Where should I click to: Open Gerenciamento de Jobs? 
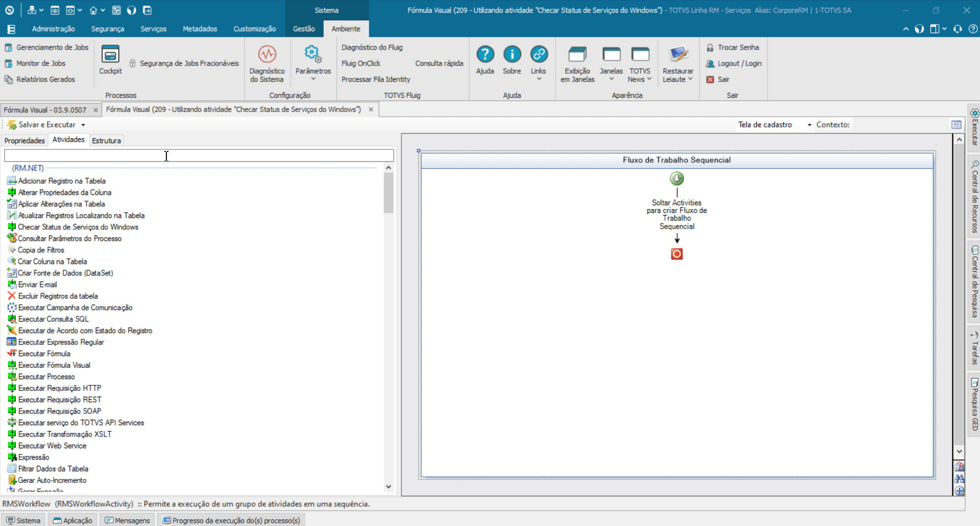click(47, 48)
